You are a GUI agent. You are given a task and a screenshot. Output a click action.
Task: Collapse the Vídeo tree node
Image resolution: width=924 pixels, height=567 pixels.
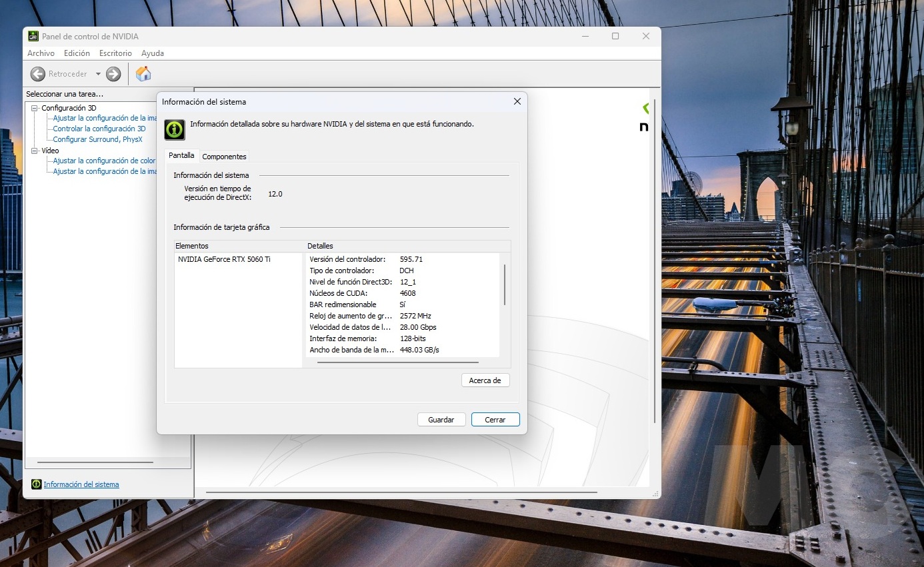point(35,151)
